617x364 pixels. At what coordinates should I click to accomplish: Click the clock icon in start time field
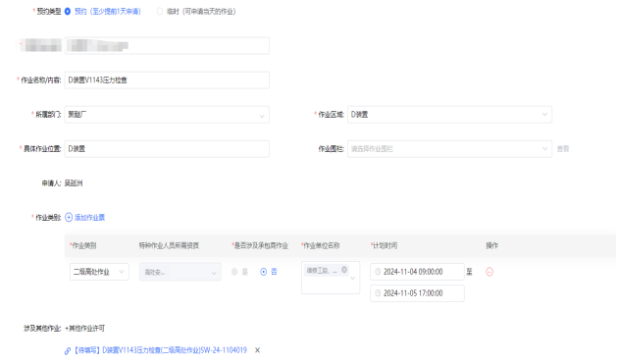pos(378,272)
